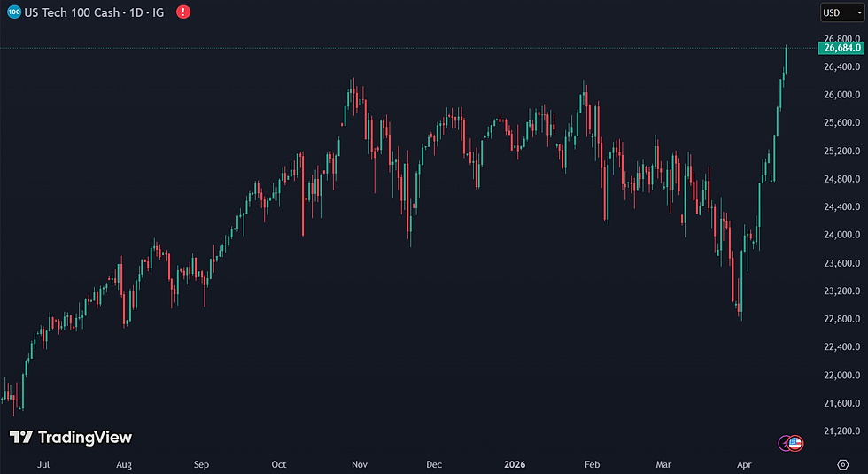Click the 26,000.0 price axis label

842,95
